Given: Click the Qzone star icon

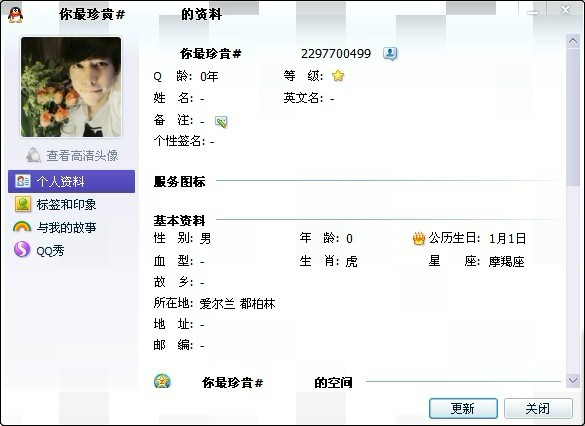Looking at the screenshot, I should [x=162, y=381].
